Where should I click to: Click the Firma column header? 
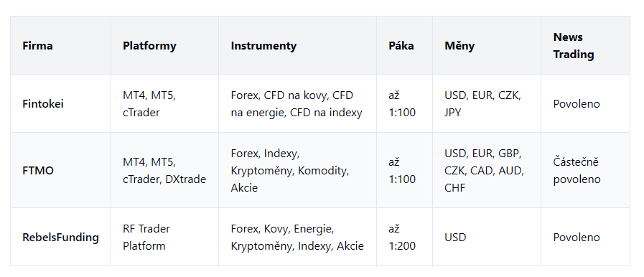60,45
